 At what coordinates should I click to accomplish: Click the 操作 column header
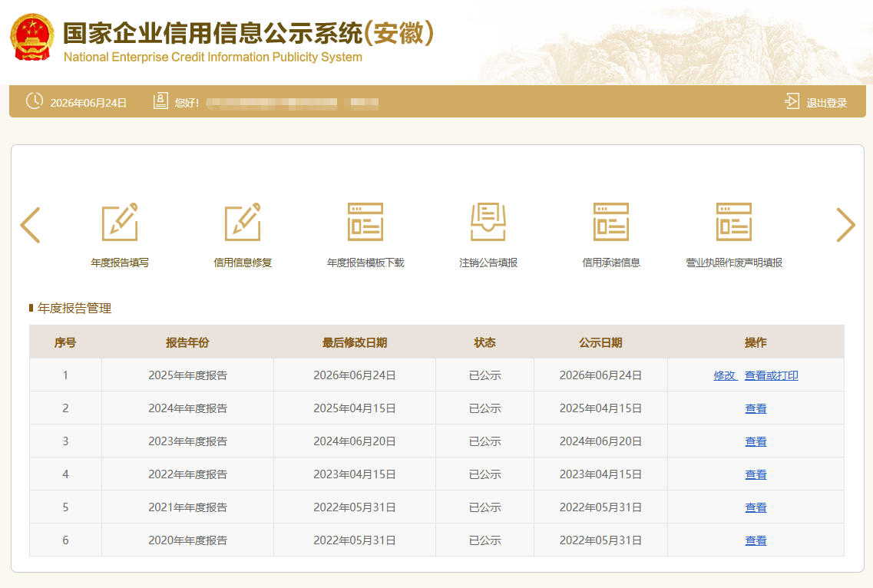(756, 342)
